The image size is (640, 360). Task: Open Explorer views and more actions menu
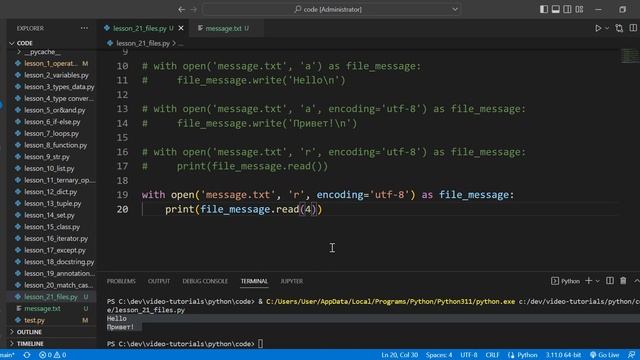[x=84, y=28]
